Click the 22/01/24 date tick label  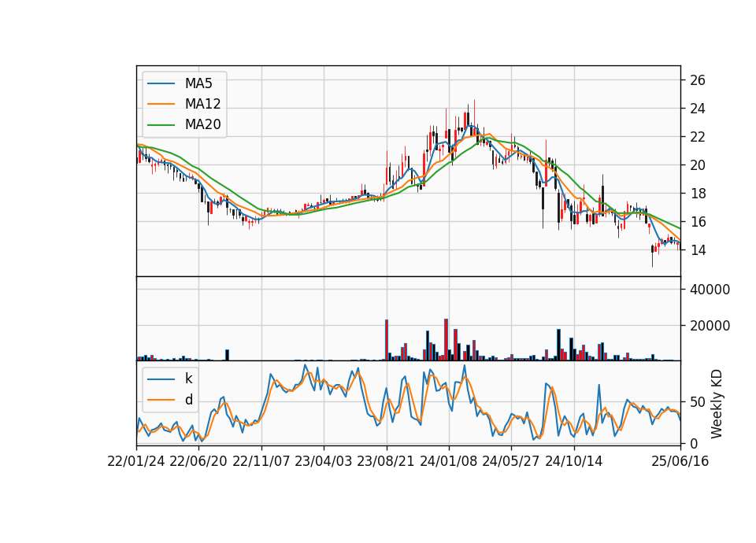click(x=136, y=461)
